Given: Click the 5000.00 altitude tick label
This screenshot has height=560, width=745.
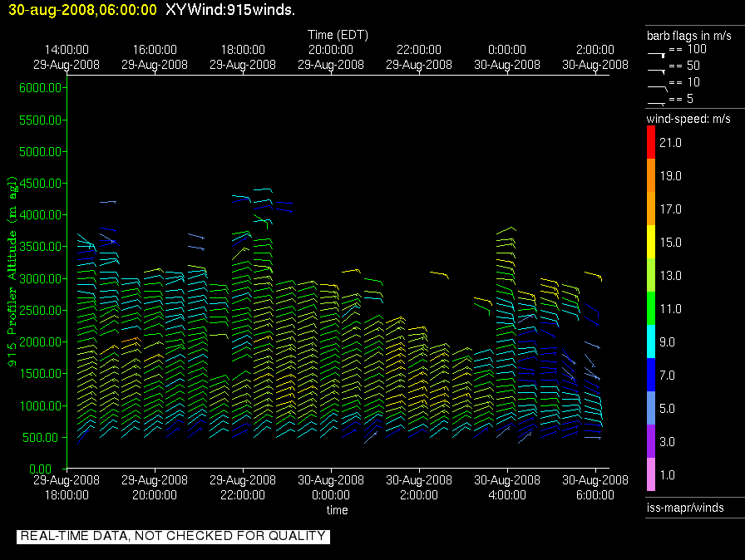Looking at the screenshot, I should coord(41,152).
